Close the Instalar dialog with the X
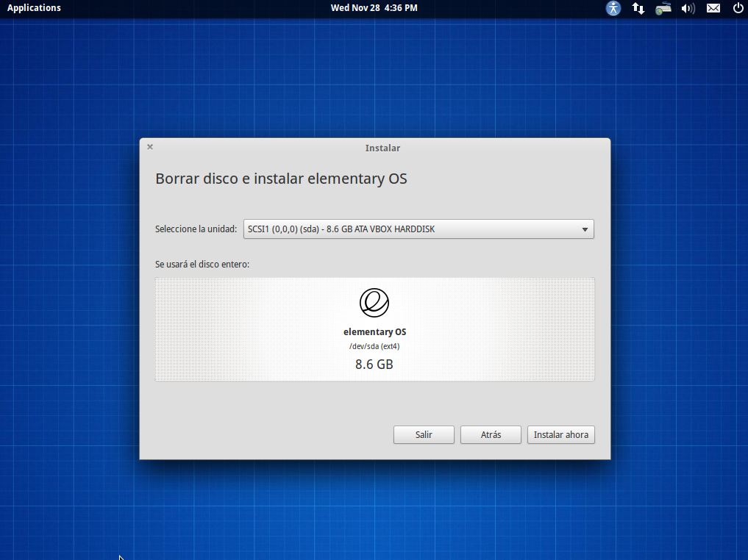Viewport: 748px width, 560px height. point(150,147)
